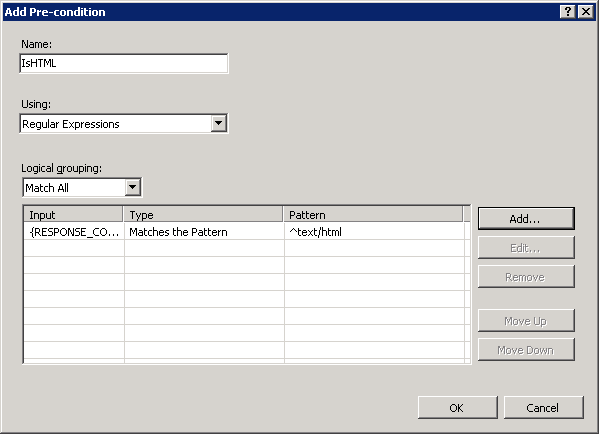
Task: Click the Type column header
Action: tap(203, 215)
